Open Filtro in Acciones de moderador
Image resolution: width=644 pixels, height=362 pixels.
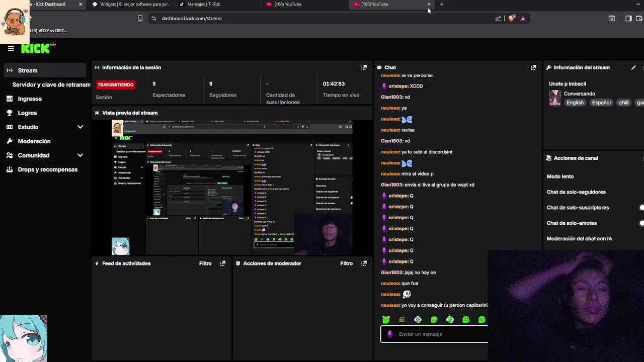[346, 263]
